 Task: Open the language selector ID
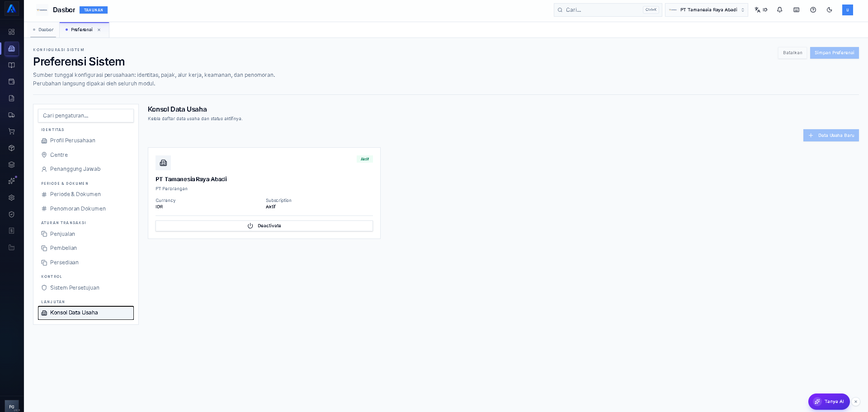(x=761, y=10)
